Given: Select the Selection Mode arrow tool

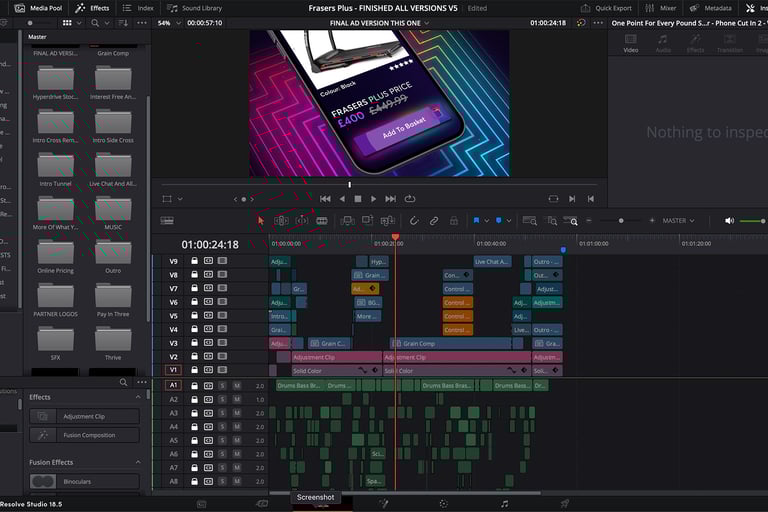Looking at the screenshot, I should [261, 221].
